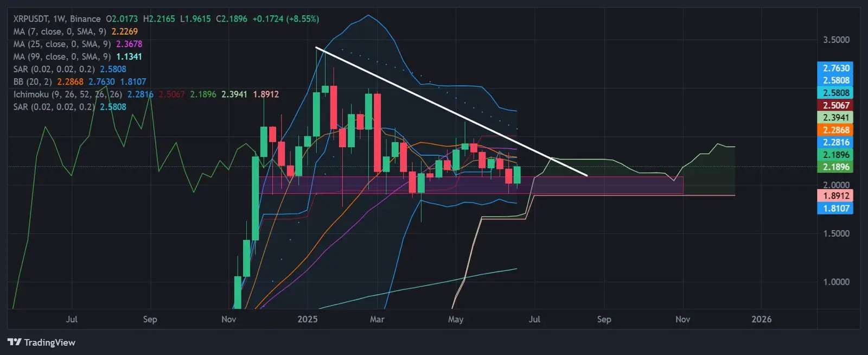
Task: Select the MA (25, close, 0, SMA, 9) legend
Action: (x=62, y=44)
